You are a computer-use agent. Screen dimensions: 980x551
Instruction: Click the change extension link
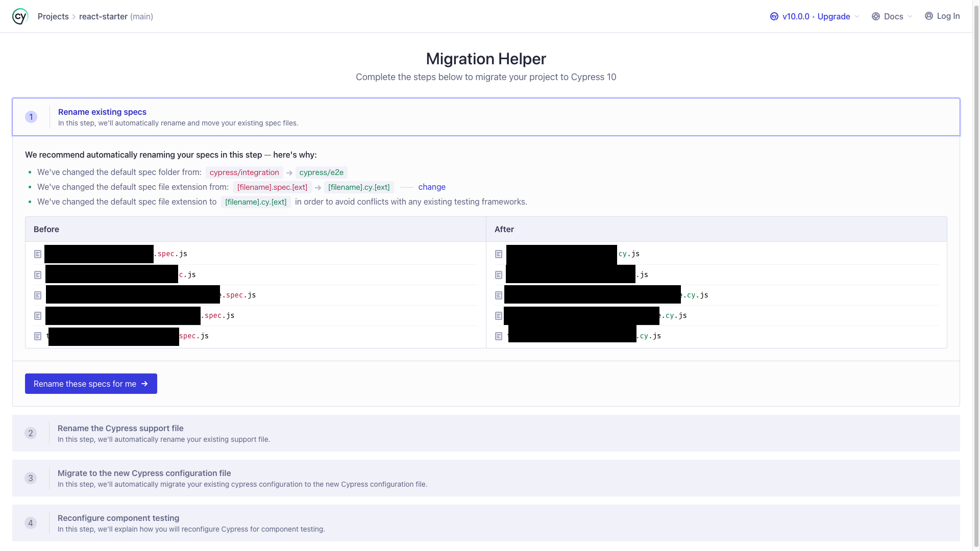point(432,187)
